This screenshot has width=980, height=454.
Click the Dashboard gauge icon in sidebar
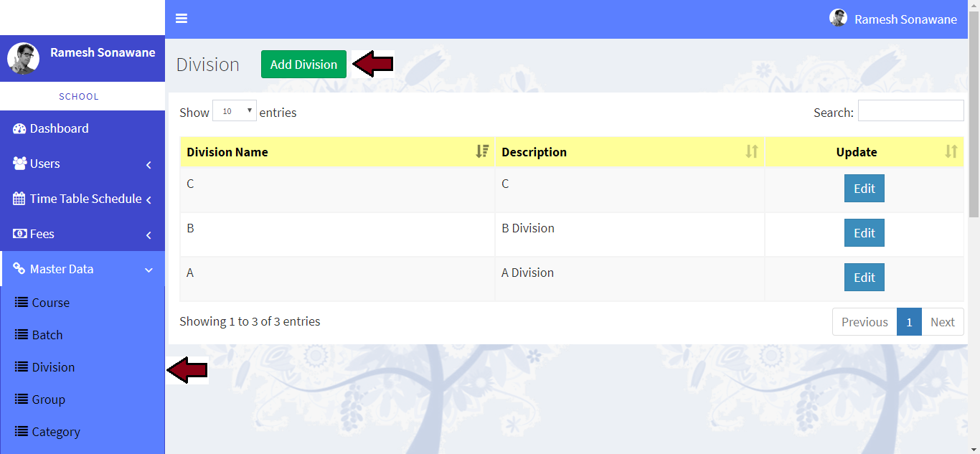(19, 129)
